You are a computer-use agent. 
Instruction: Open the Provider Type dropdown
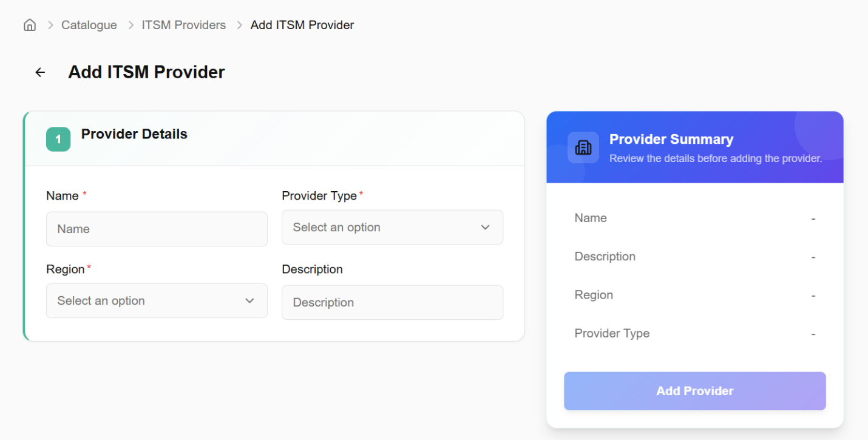click(x=392, y=228)
